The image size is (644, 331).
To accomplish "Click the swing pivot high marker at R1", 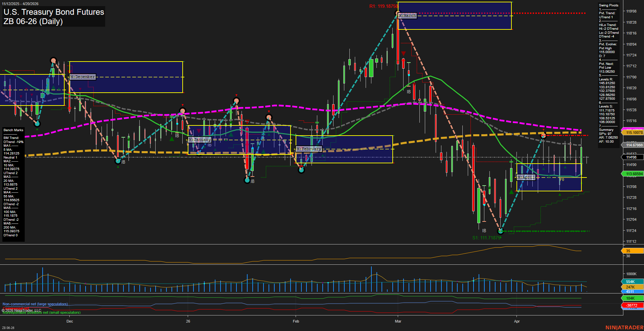I will [398, 13].
